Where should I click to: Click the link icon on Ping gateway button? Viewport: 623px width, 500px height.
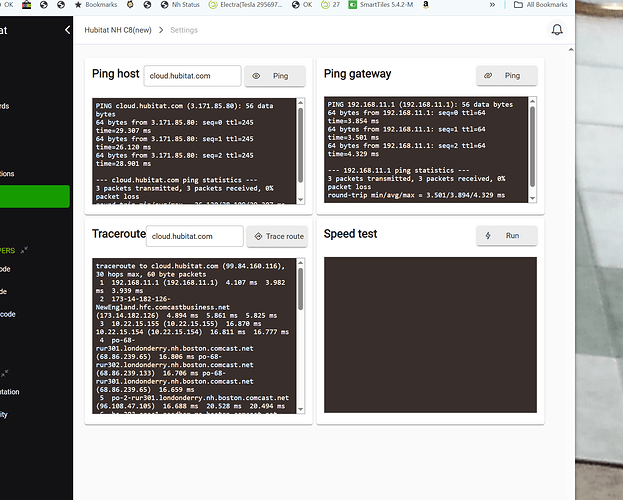pos(488,76)
